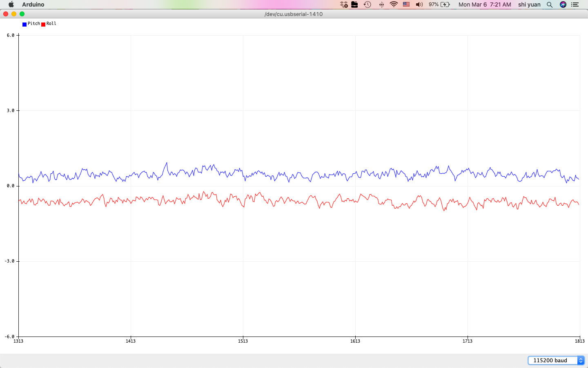The height and width of the screenshot is (368, 588).
Task: Open Spotlight search magnifier icon
Action: tap(550, 4)
